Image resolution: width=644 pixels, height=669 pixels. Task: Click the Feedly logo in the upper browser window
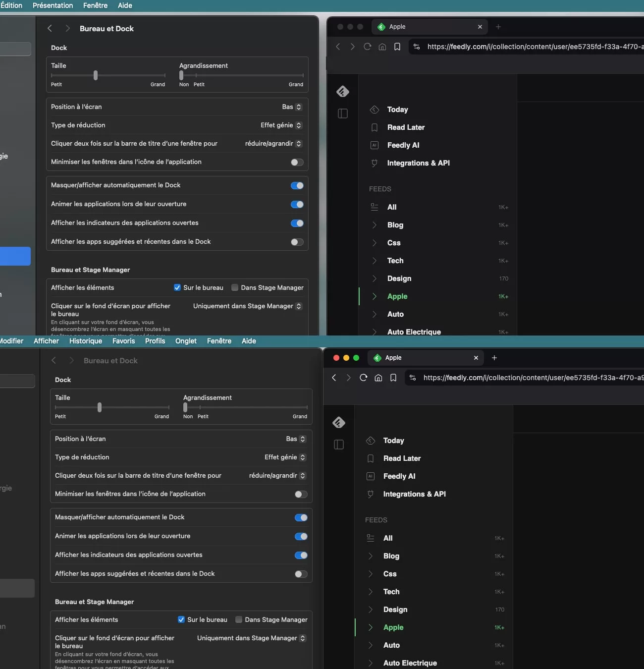[343, 92]
